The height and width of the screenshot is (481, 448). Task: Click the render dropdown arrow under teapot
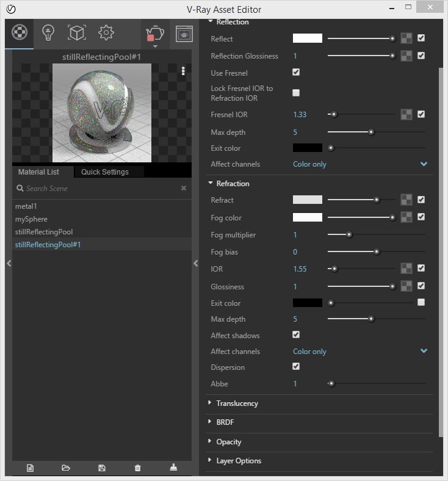point(155,46)
